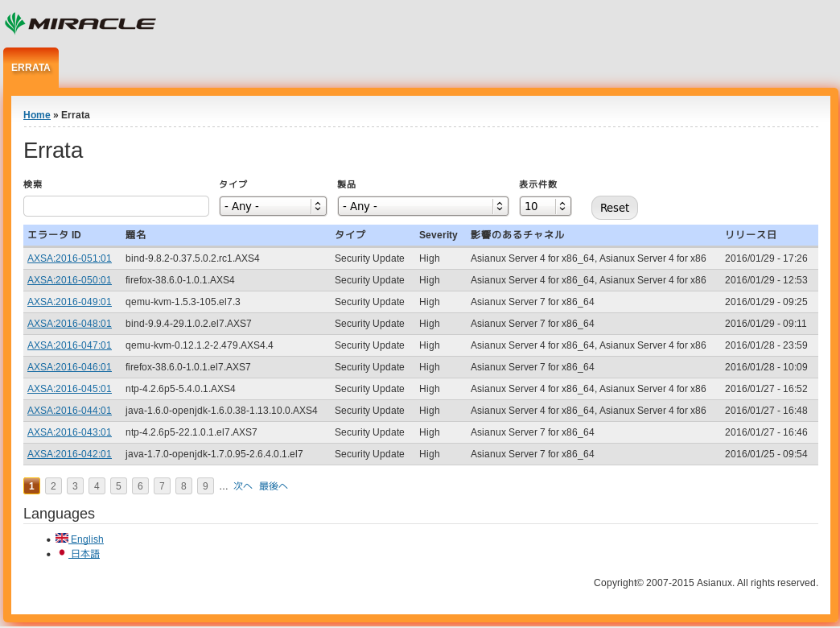Open erratum AXSA:2016-048:01
This screenshot has width=840, height=628.
click(x=69, y=324)
